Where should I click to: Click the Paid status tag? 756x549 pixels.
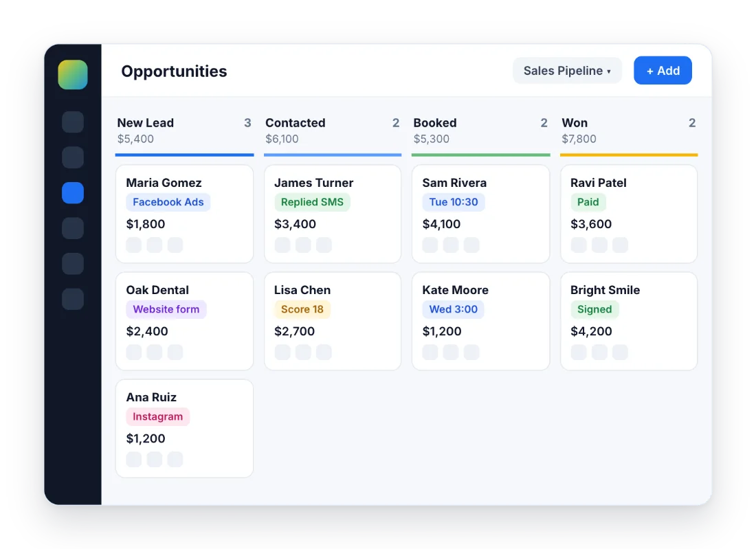pyautogui.click(x=588, y=202)
